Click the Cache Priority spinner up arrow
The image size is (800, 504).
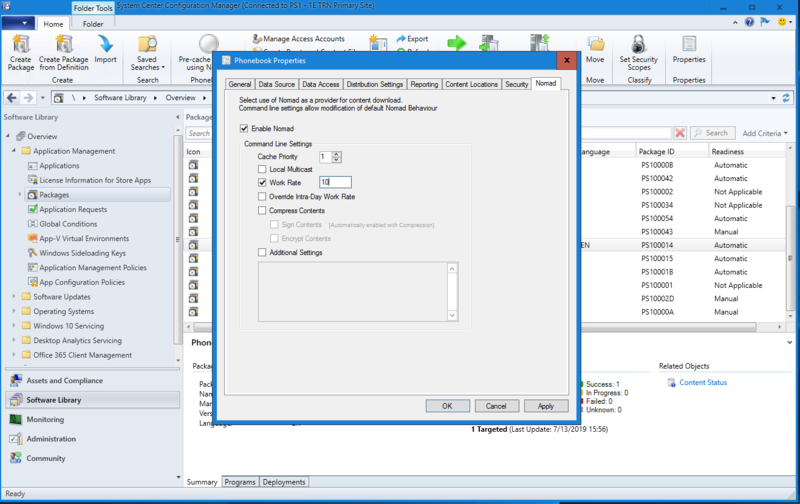337,154
